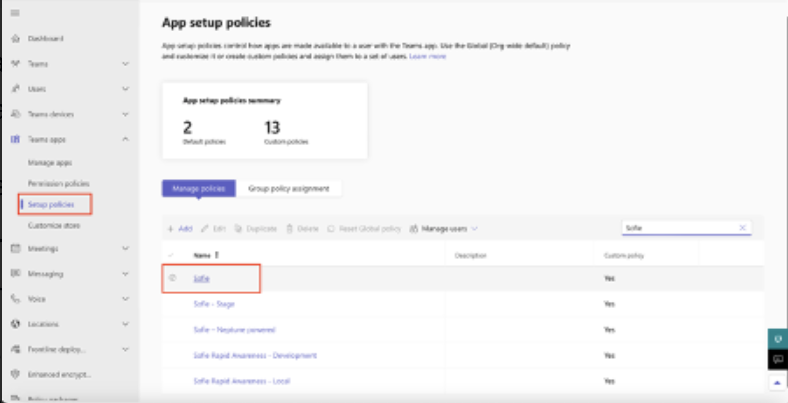Viewport: 788px width, 403px height.
Task: Click the Voice phone icon
Action: coord(15,298)
